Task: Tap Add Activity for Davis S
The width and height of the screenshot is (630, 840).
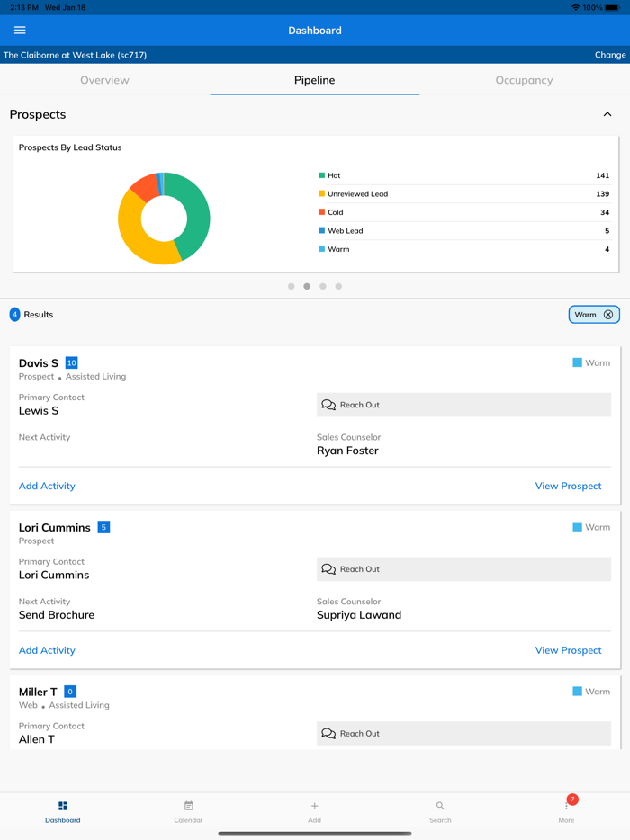Action: coord(47,486)
